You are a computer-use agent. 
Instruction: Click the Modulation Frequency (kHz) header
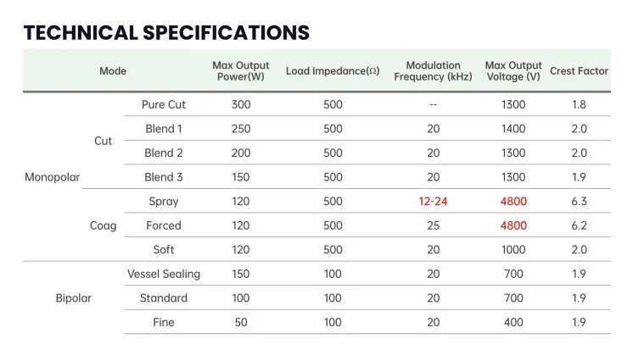click(x=434, y=71)
